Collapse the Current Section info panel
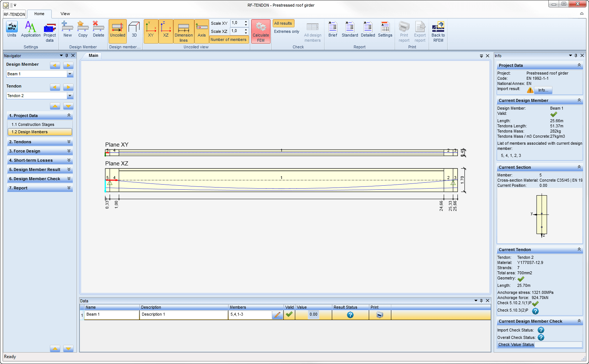Viewport: 589px width, 364px height. tap(579, 167)
